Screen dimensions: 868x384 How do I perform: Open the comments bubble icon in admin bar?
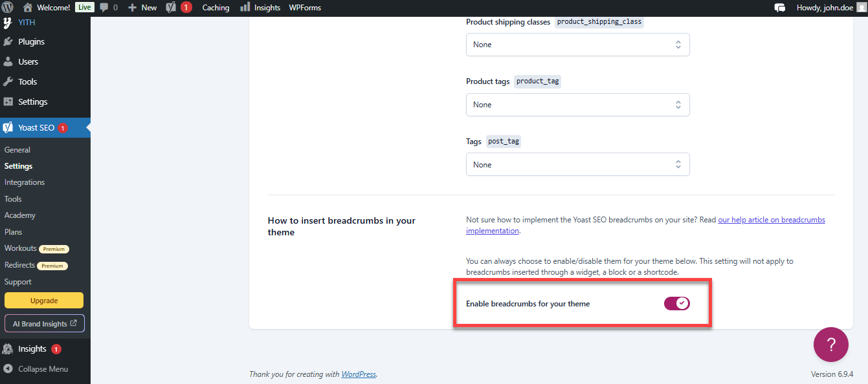[x=105, y=7]
